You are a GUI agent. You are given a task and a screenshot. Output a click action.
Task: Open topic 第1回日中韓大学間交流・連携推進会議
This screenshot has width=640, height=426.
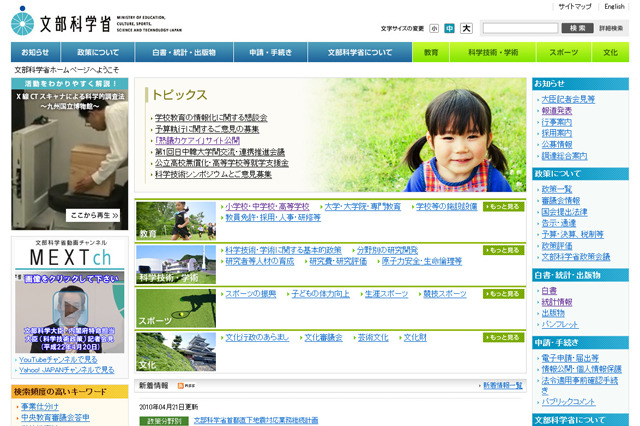[x=220, y=152]
